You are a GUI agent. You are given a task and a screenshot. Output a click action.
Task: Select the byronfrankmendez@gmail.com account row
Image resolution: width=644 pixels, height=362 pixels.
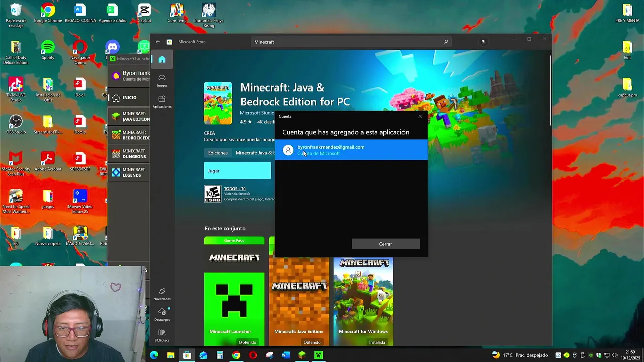click(351, 150)
